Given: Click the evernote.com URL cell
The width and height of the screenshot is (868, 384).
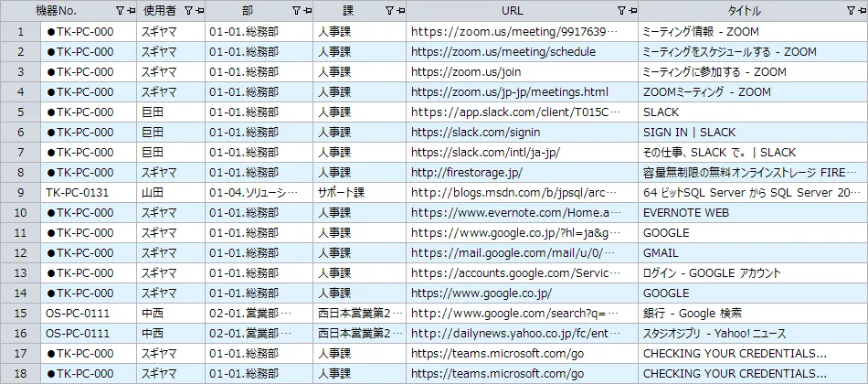Looking at the screenshot, I should (522, 213).
